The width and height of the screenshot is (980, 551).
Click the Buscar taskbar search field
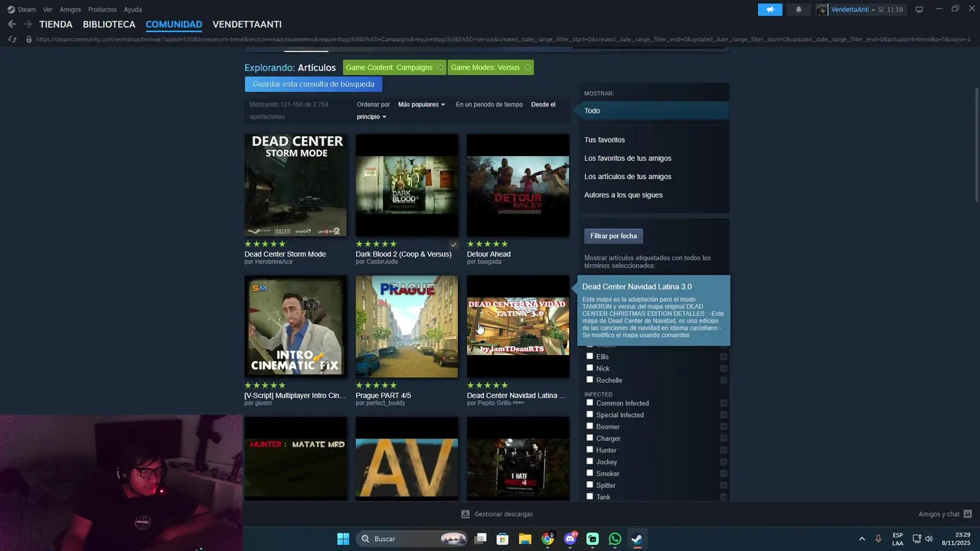coord(413,539)
